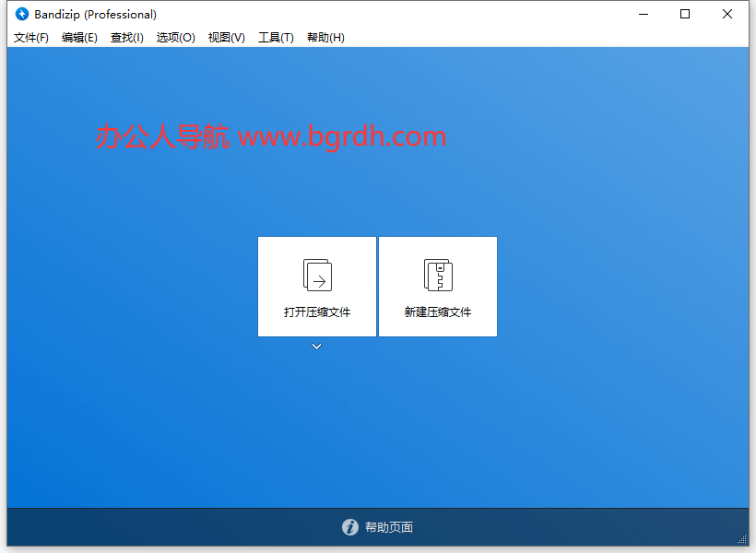Viewport: 756px width, 553px height.
Task: Open the 文件 menu
Action: coord(30,37)
